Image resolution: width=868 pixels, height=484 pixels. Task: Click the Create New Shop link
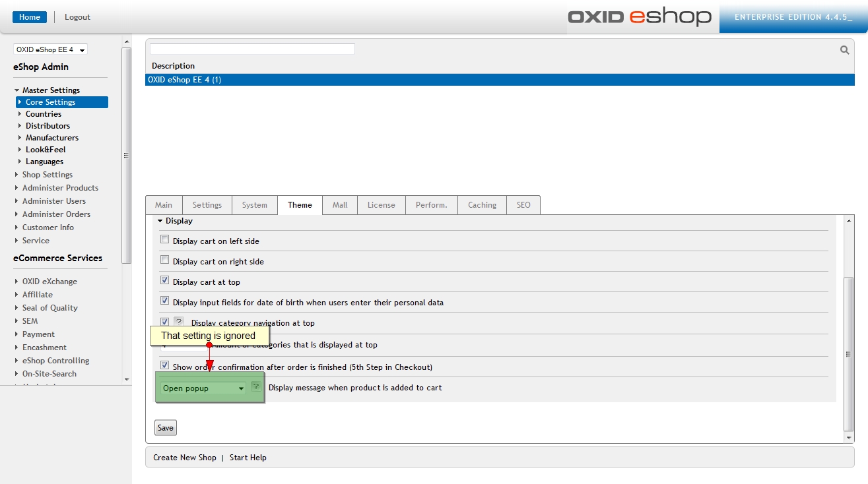[x=185, y=458]
